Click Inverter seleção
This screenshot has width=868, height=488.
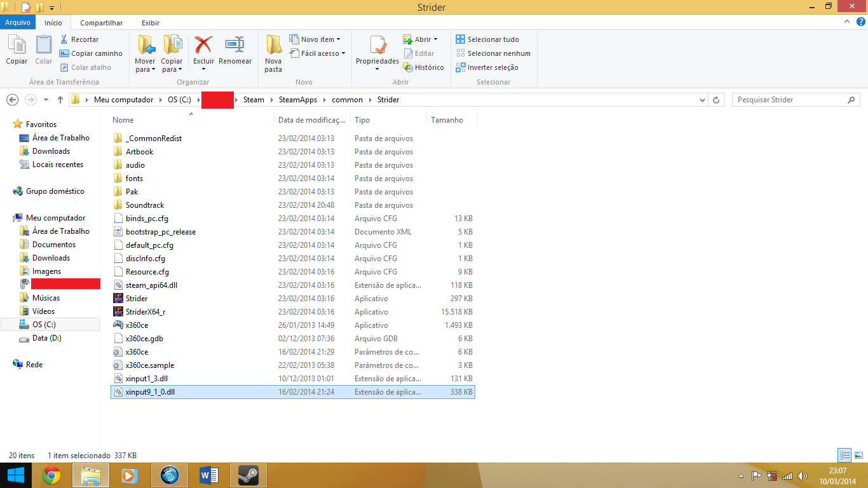coord(487,67)
